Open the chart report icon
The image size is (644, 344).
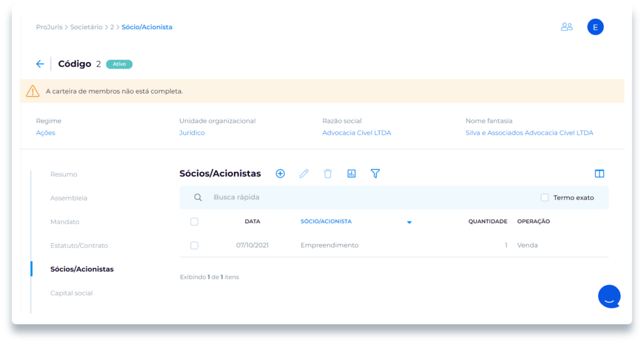(352, 174)
